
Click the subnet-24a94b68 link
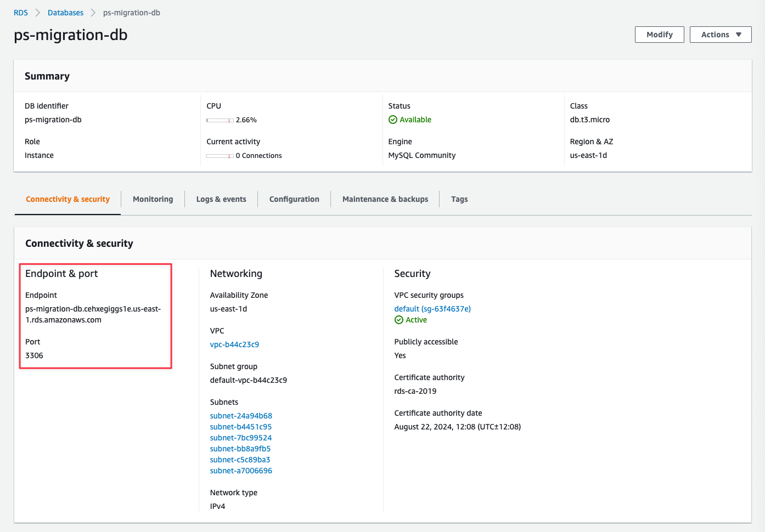tap(241, 416)
